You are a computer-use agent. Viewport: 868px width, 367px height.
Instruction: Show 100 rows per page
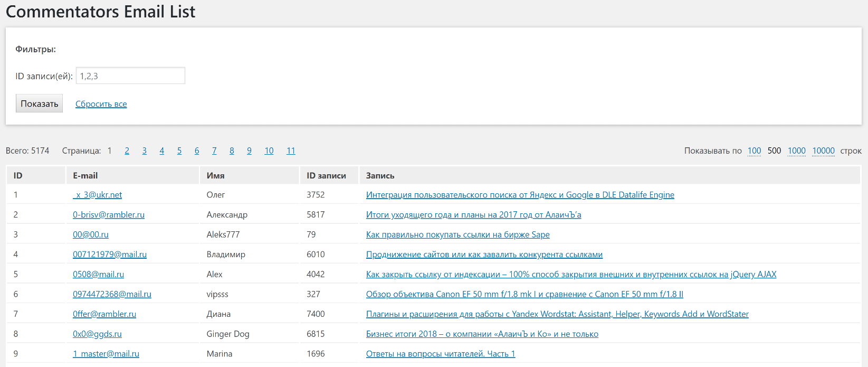pyautogui.click(x=754, y=151)
